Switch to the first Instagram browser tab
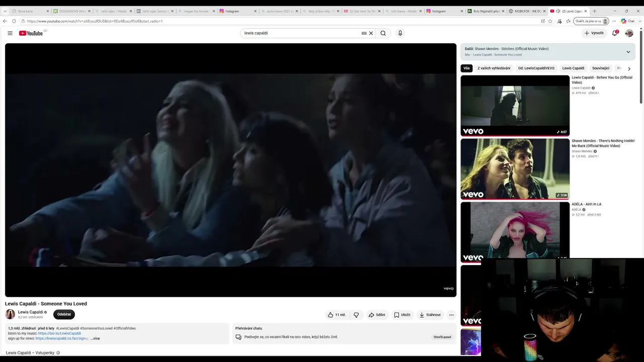 pyautogui.click(x=236, y=11)
